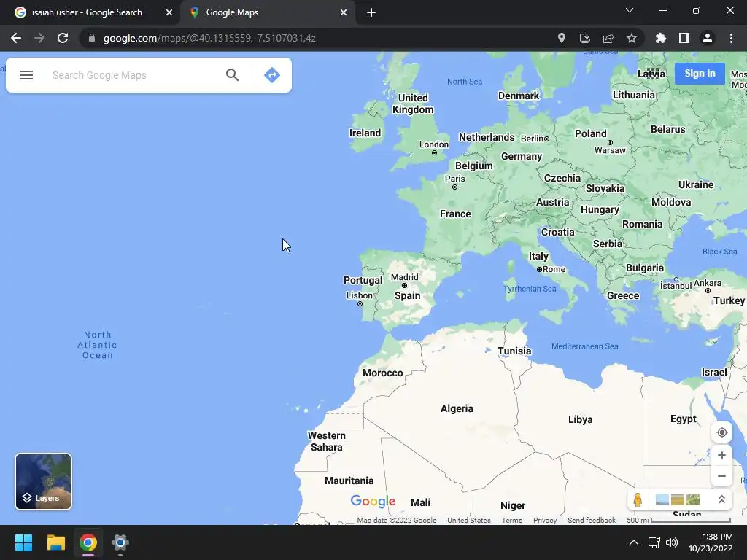Show hidden system tray icons
Image resolution: width=747 pixels, height=560 pixels.
634,542
